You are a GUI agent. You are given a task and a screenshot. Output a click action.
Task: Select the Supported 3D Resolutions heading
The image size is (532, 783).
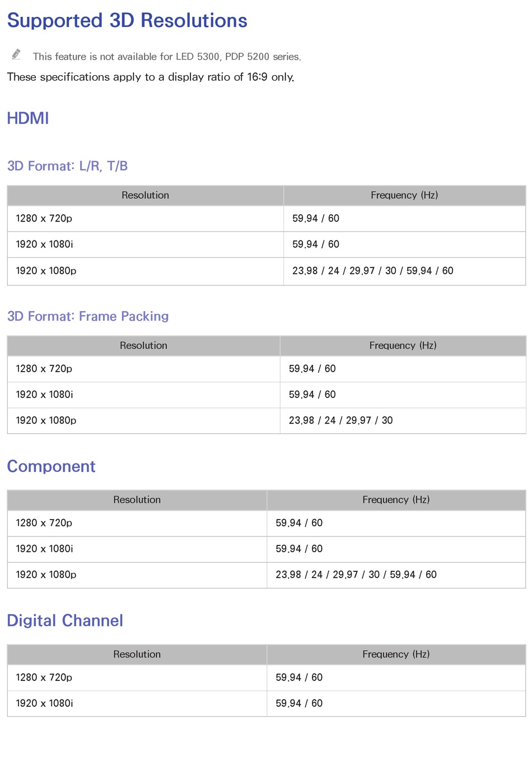tap(127, 20)
